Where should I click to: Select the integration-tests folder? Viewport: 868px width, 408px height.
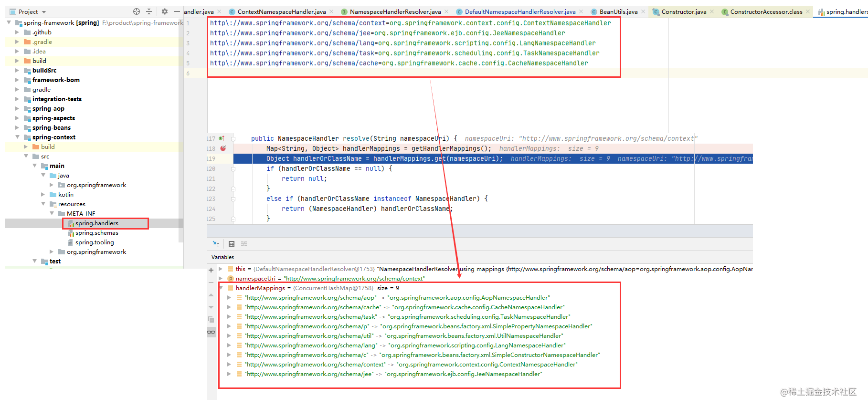(57, 99)
